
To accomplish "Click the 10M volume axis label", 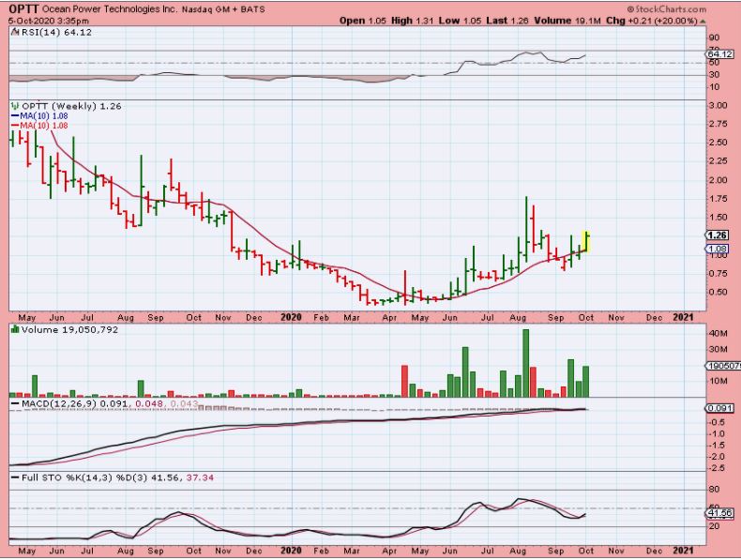I will point(718,381).
